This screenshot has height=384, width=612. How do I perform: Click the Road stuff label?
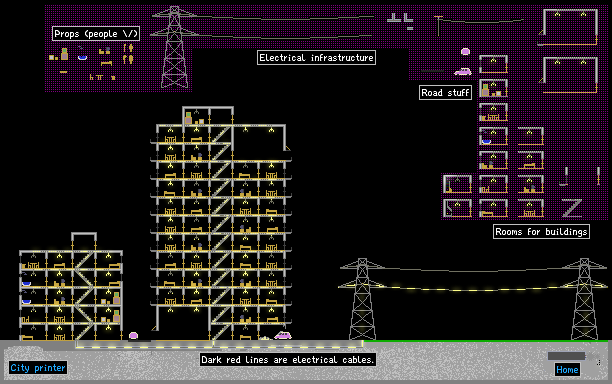point(445,92)
